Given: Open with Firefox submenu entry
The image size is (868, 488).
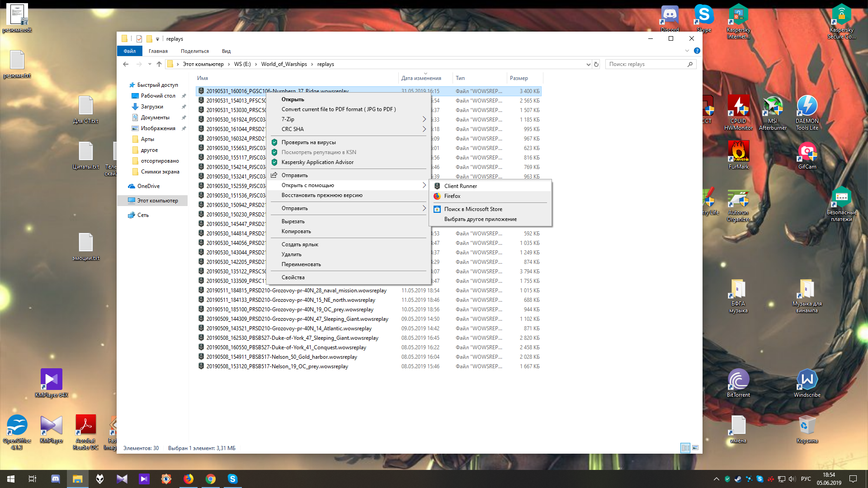Looking at the screenshot, I should click(x=490, y=196).
